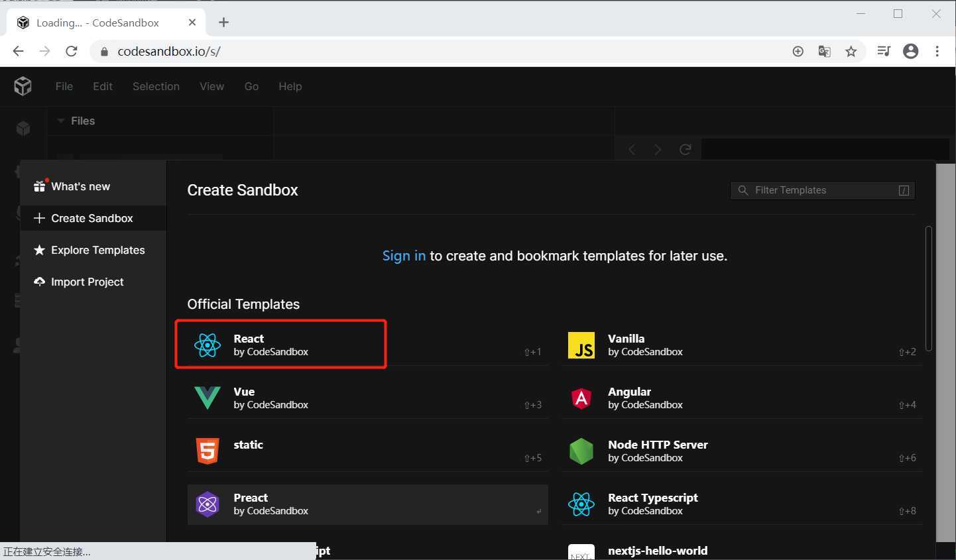Open the Import Project tab
Screen dimensions: 956x560
pyautogui.click(x=93, y=282)
